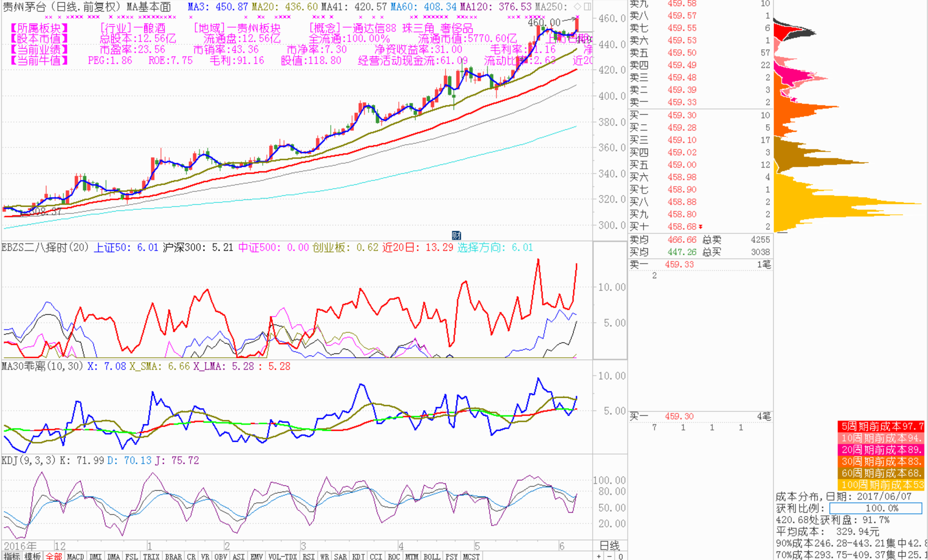Switch to the RSI indicator

(308, 556)
